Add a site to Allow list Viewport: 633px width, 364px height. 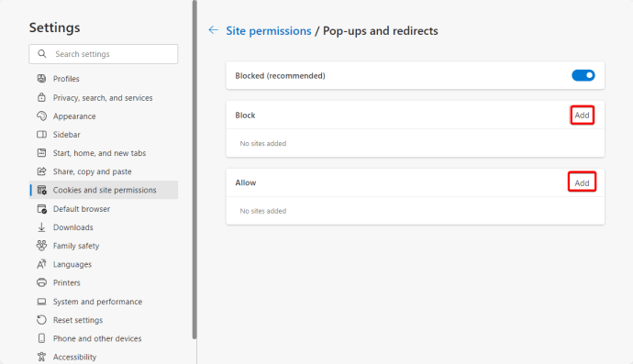pyautogui.click(x=582, y=182)
